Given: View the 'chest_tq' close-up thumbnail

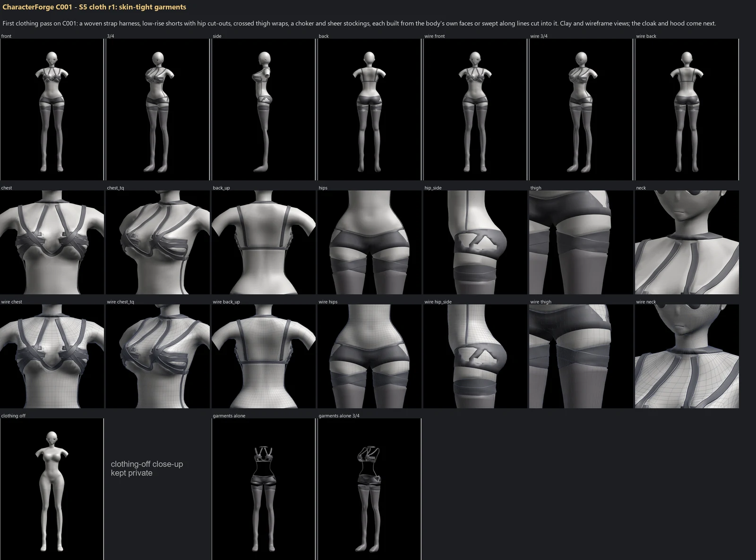Looking at the screenshot, I should 158,242.
